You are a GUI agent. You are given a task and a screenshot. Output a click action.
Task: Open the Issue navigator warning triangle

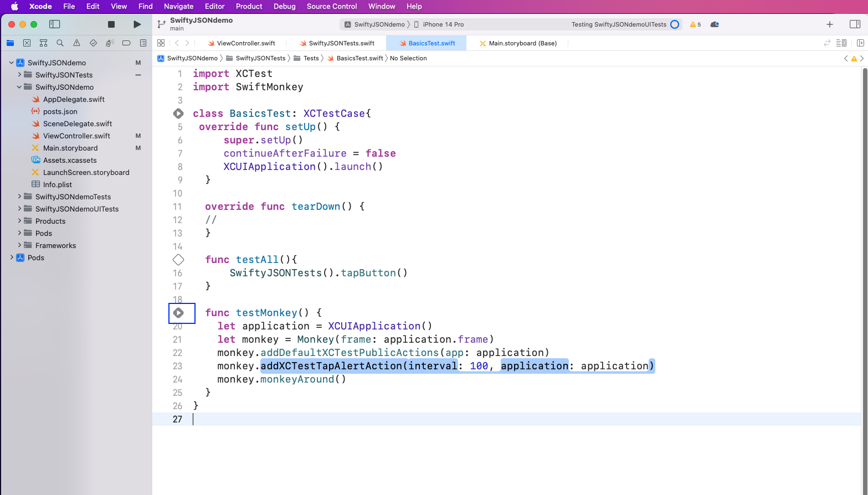[x=76, y=43]
